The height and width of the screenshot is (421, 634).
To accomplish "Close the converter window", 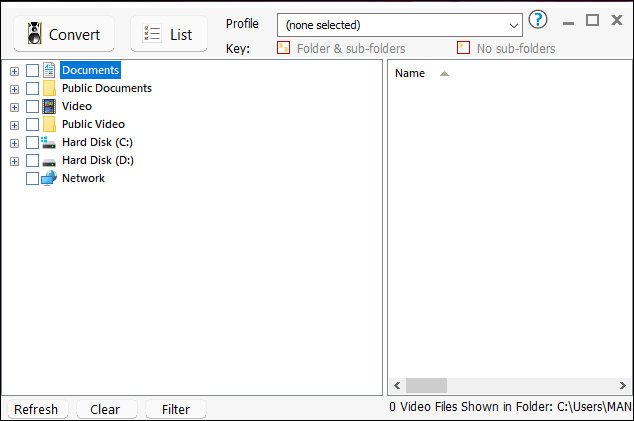I will (617, 20).
